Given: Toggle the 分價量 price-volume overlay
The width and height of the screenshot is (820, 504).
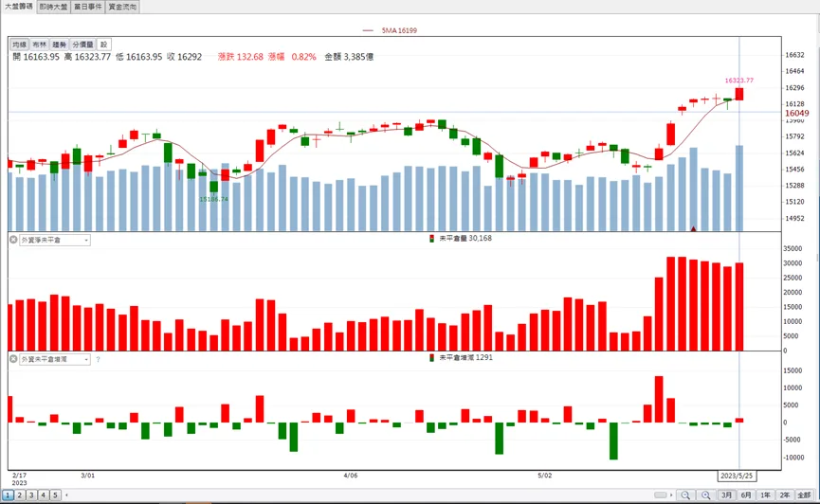Looking at the screenshot, I should tap(82, 45).
